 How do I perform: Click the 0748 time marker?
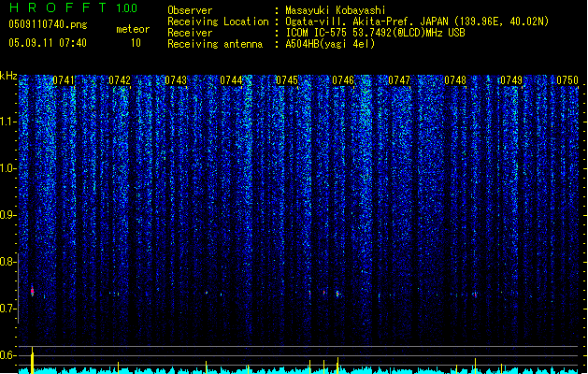click(x=455, y=80)
